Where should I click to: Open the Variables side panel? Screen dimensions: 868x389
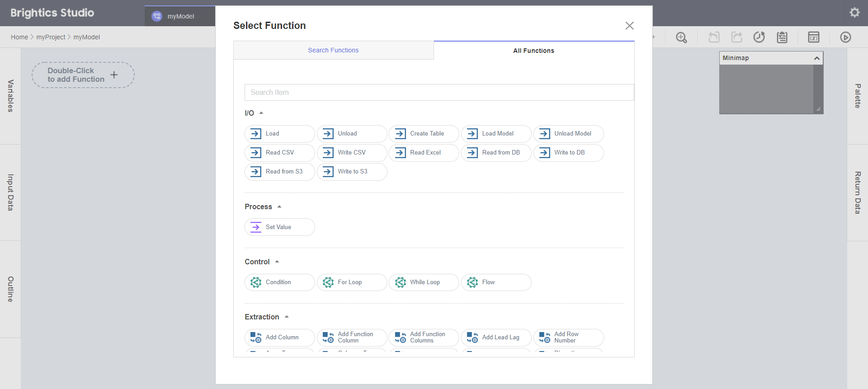coord(10,96)
